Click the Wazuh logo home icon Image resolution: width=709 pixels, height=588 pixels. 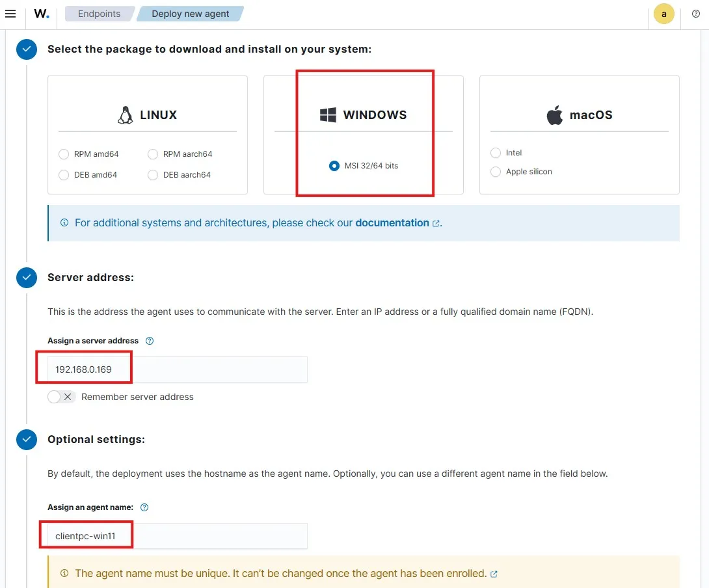tap(42, 14)
